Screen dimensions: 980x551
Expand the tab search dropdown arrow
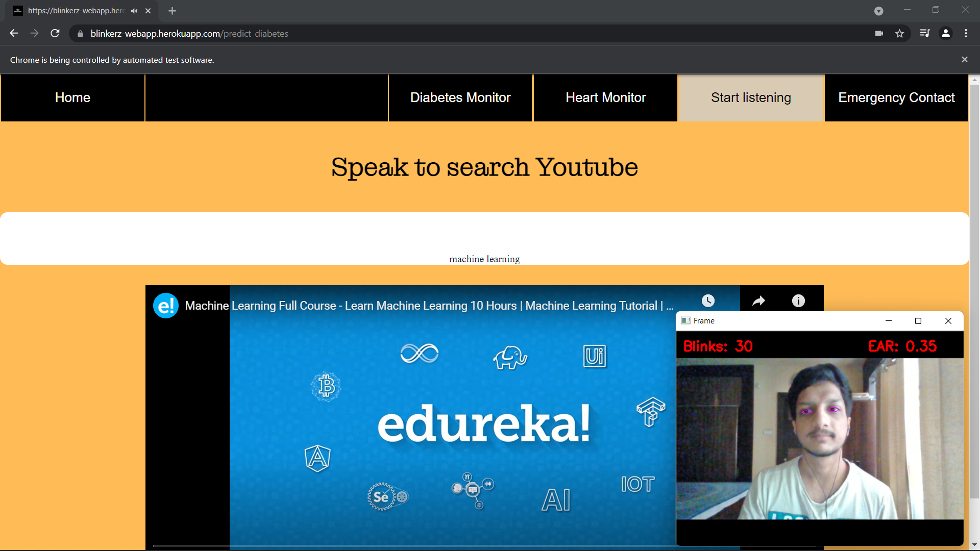878,11
